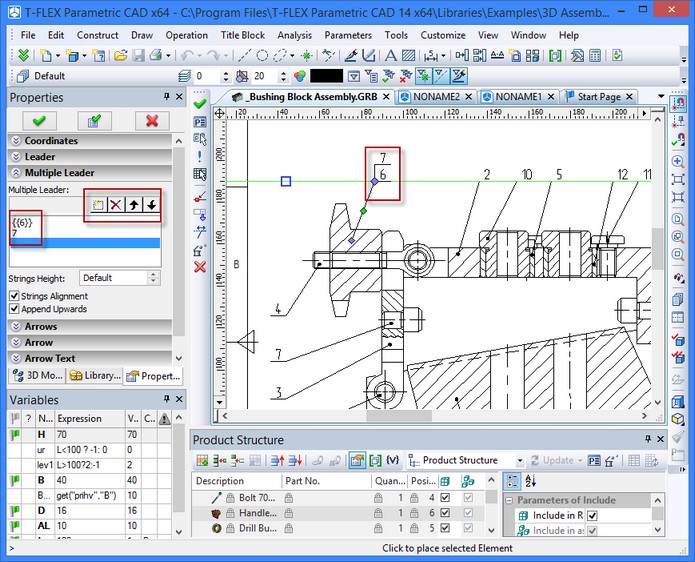Move Multiple Leader string up
This screenshot has width=695, height=562.
[x=133, y=205]
